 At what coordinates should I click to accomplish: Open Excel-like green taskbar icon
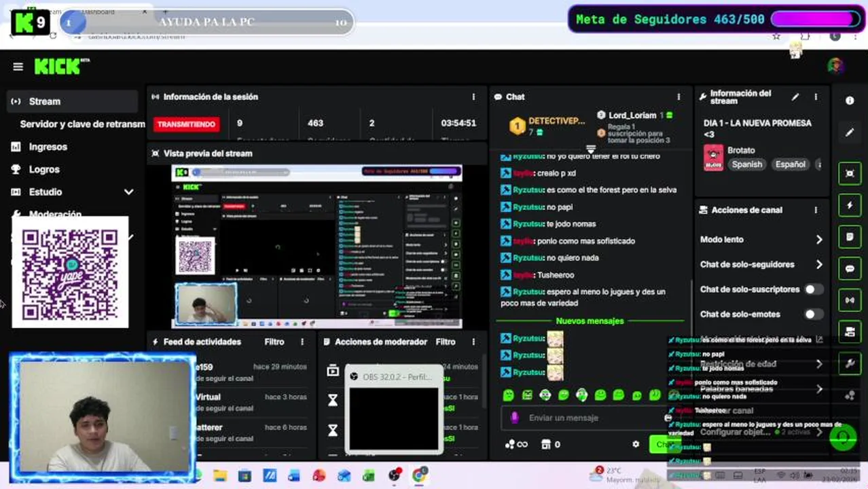pyautogui.click(x=369, y=475)
